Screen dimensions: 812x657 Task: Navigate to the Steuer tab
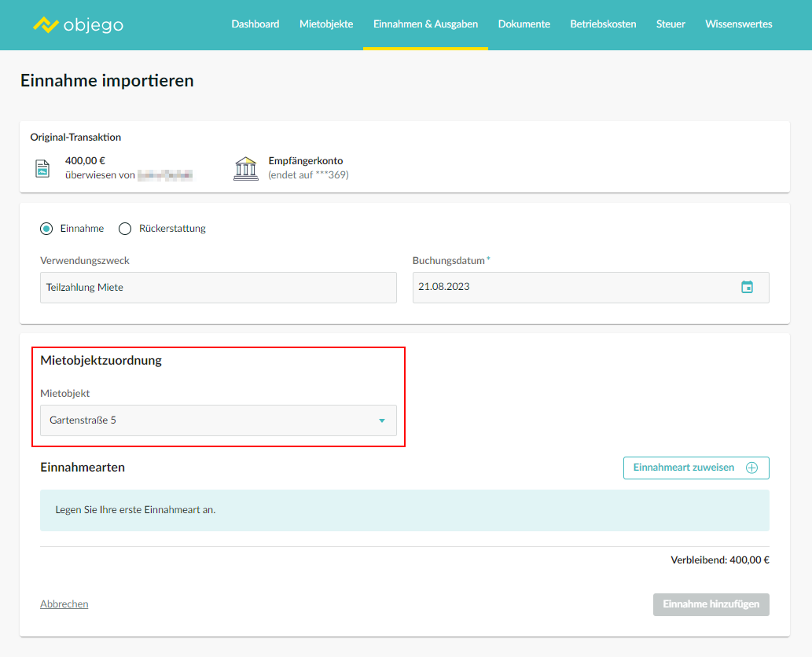point(671,24)
